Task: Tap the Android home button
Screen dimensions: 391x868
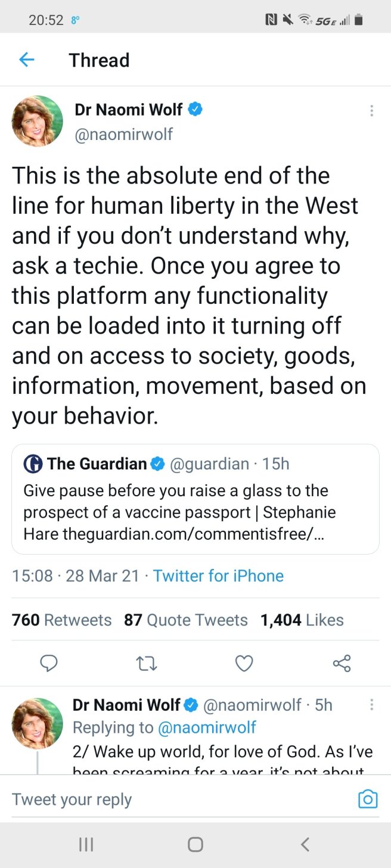Action: point(195,844)
